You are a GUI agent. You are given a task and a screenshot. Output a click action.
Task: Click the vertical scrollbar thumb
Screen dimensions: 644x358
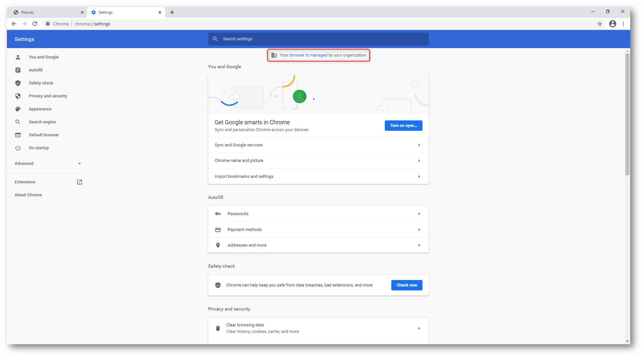click(627, 114)
